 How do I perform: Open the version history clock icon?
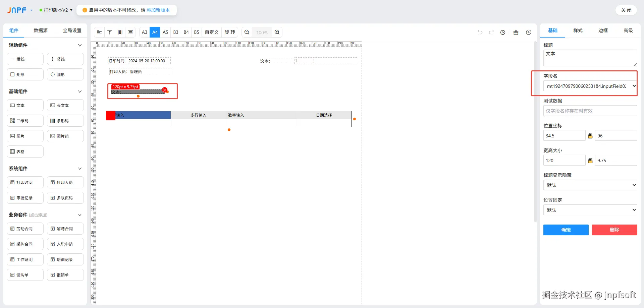[503, 32]
